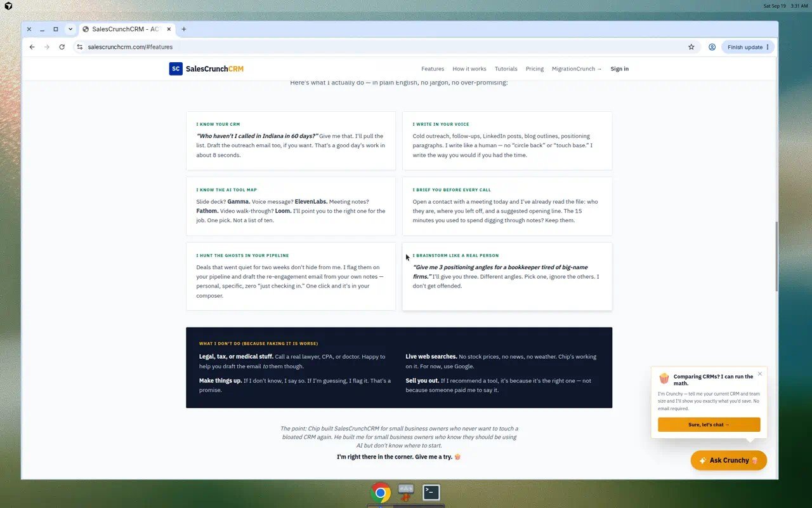Image resolution: width=812 pixels, height=508 pixels.
Task: Click the page vertical scrollbar
Action: click(776, 257)
